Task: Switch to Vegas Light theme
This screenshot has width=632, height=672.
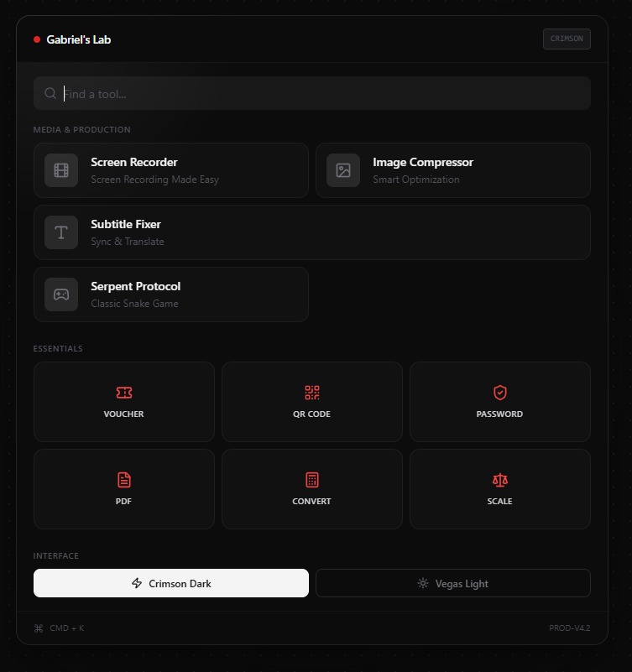Action: (452, 583)
